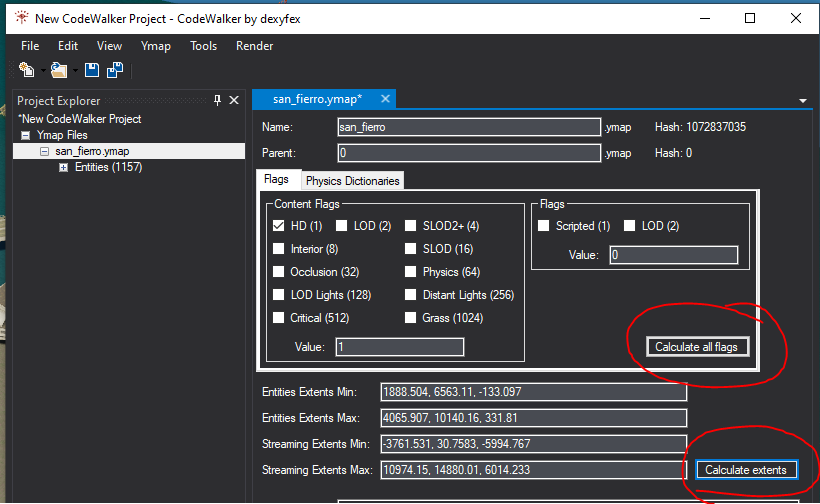The width and height of the screenshot is (820, 504).
Task: Check the Scripted (1) flag
Action: (x=544, y=226)
